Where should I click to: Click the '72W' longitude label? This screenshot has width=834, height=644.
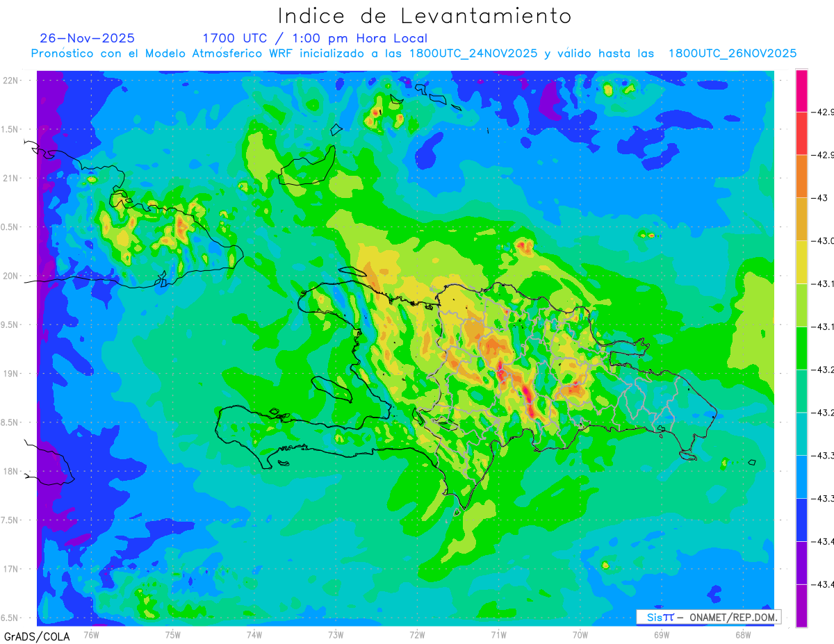click(x=417, y=634)
